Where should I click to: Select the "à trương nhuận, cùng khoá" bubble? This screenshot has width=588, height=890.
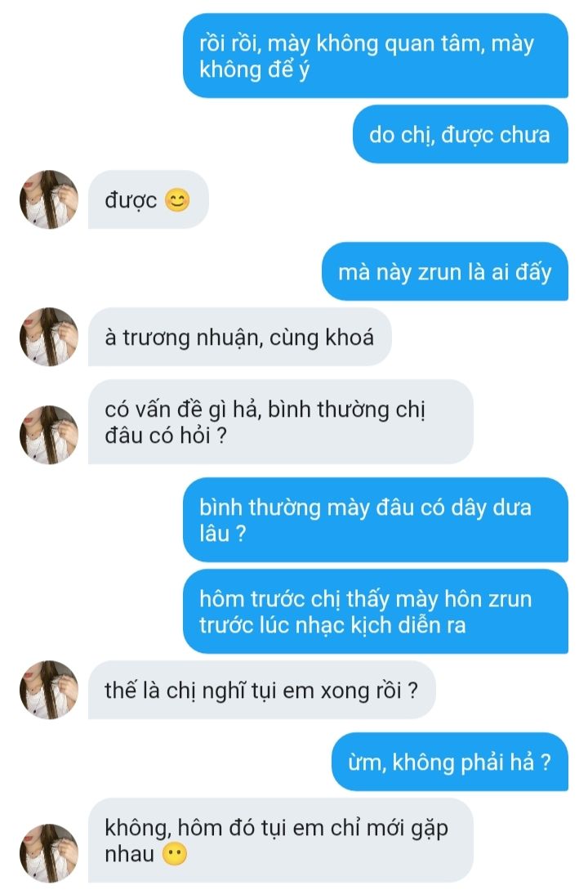(x=240, y=337)
